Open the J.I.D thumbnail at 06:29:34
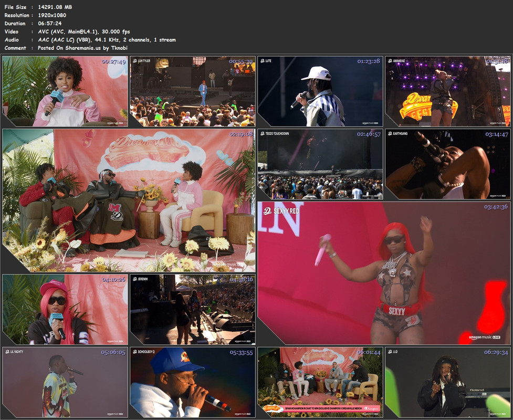Image resolution: width=513 pixels, height=420 pixels. [x=448, y=382]
